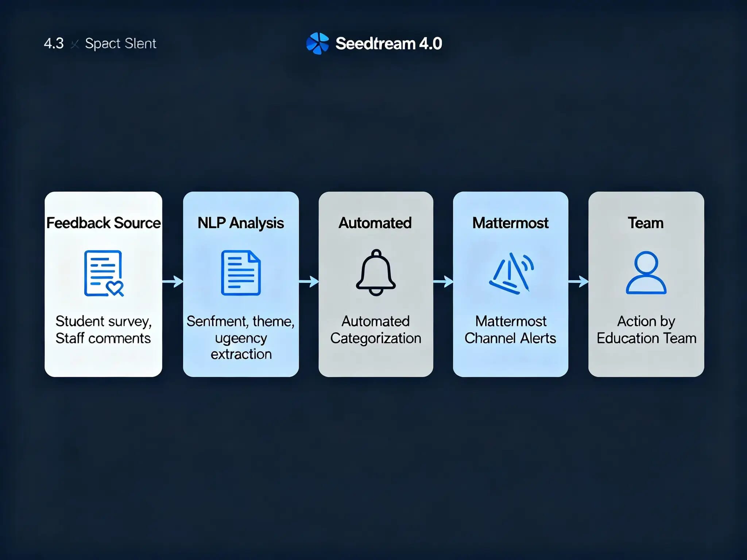Screen dimensions: 747x560
Task: Click arrow between NLP Analysis and Automated
Action: pos(309,281)
